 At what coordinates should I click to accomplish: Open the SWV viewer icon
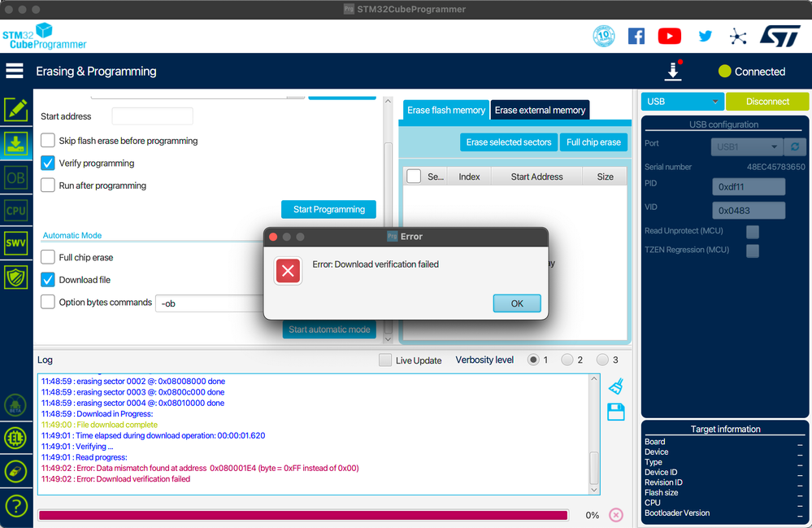16,243
